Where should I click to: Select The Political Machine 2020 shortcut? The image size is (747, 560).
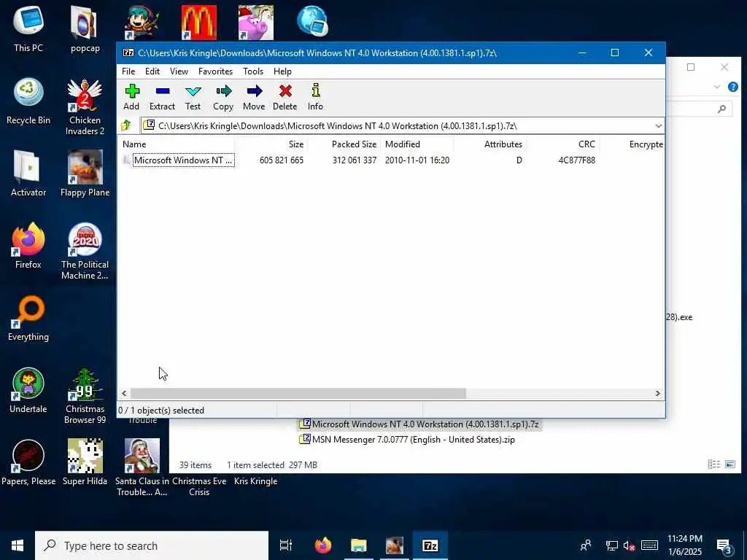point(85,251)
